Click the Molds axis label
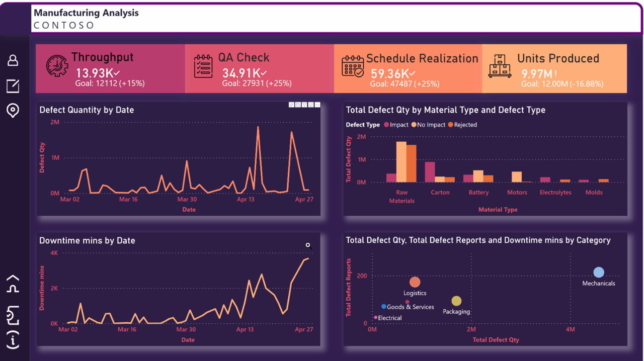Image resolution: width=644 pixels, height=361 pixels. pyautogui.click(x=594, y=193)
